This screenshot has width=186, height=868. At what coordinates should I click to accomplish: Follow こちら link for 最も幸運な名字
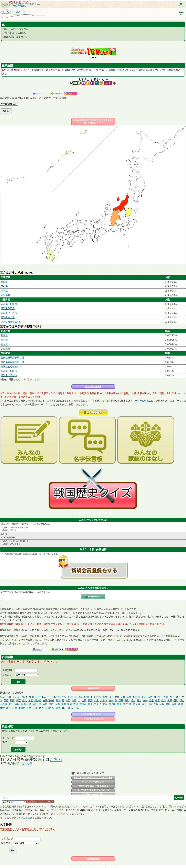pyautogui.click(x=56, y=759)
